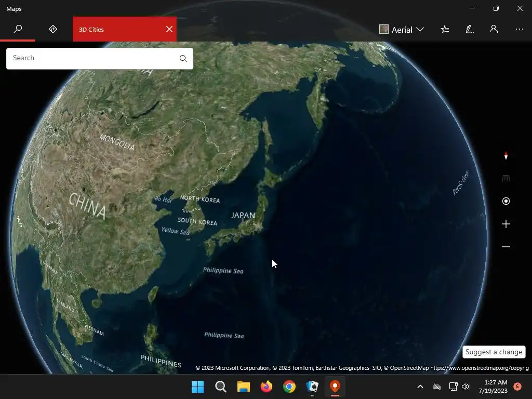This screenshot has width=532, height=399.
Task: Open the Windows Start menu
Action: tap(197, 387)
